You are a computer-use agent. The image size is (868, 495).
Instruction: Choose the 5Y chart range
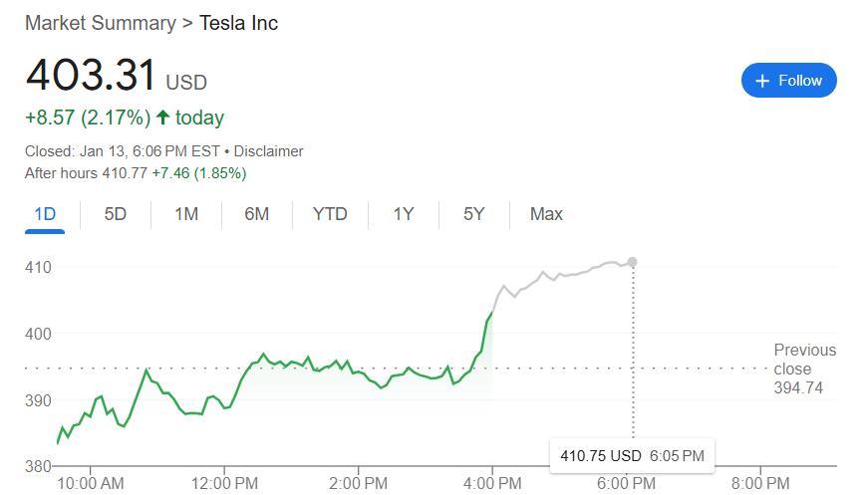[473, 214]
